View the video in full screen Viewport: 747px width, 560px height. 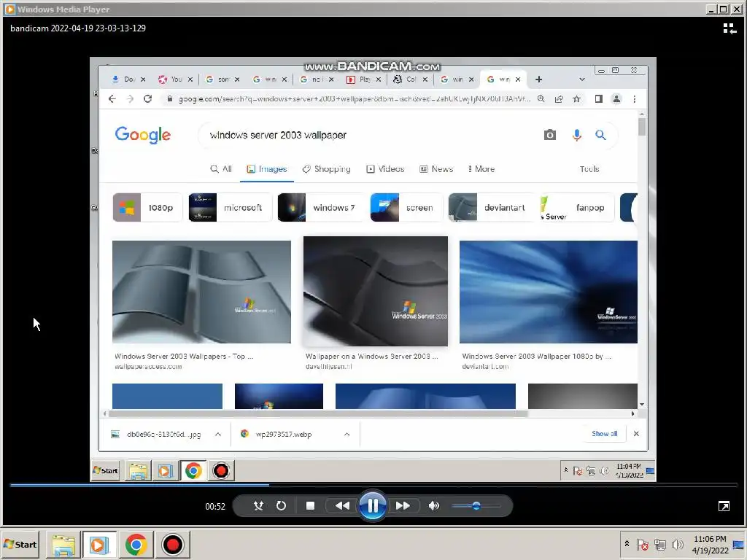[724, 506]
